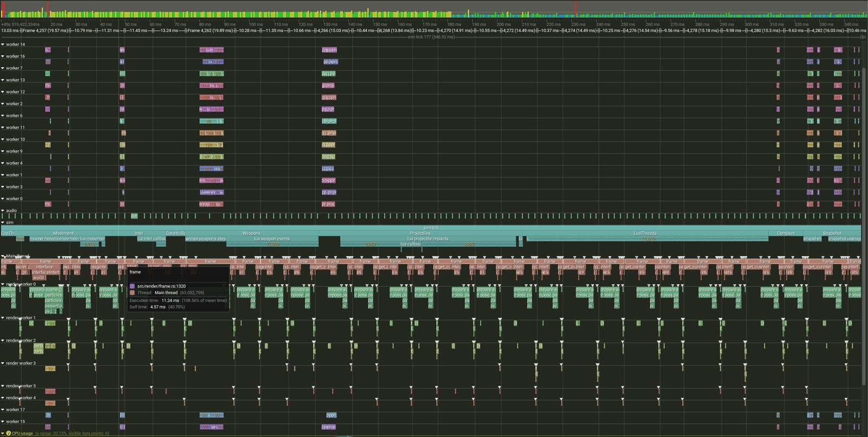Select the Movement zone in sim thread

pyautogui.click(x=63, y=233)
